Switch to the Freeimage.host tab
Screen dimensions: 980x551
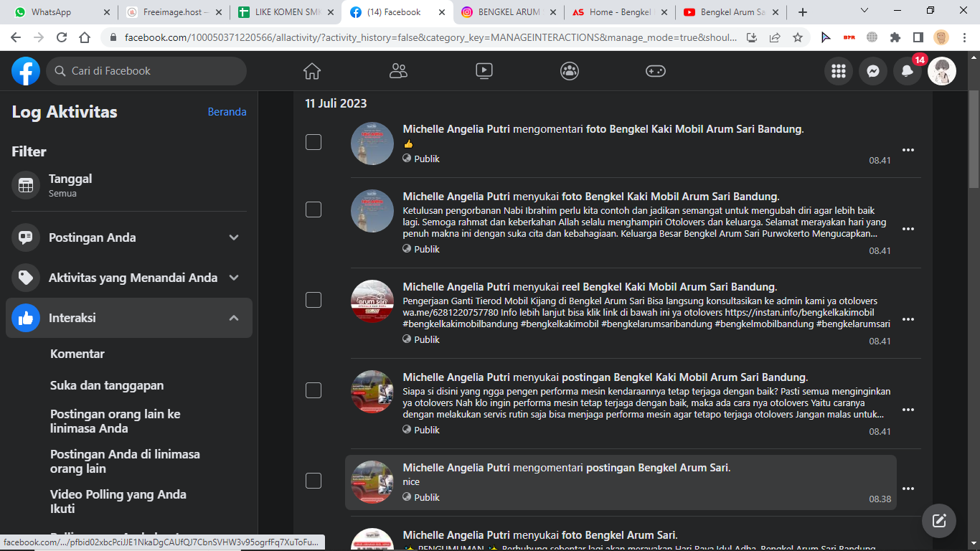pyautogui.click(x=172, y=12)
